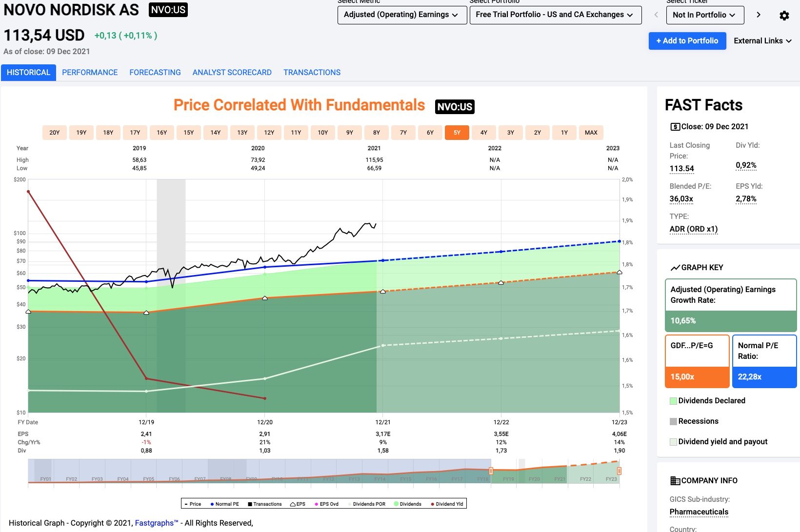Select the 18Y time range
The height and width of the screenshot is (532, 800).
coord(108,133)
